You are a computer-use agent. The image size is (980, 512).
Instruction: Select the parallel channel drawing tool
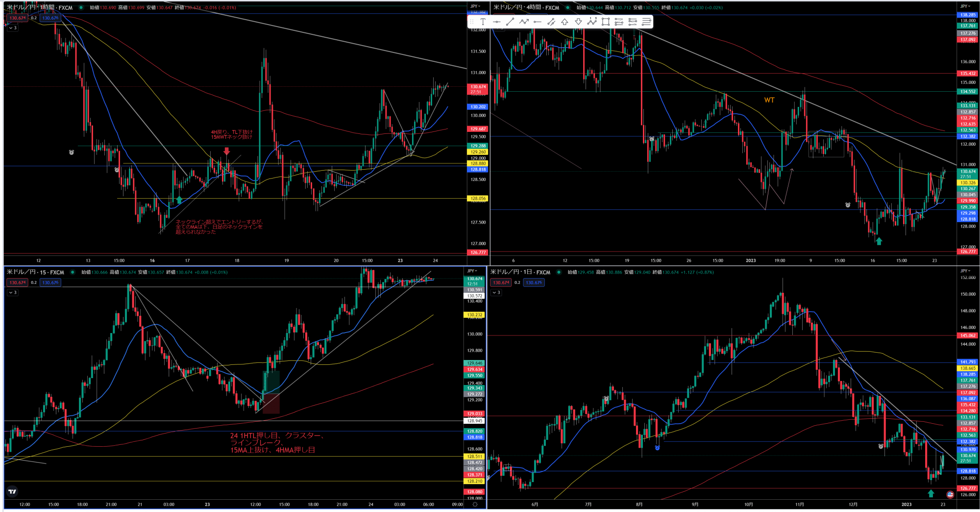(551, 22)
